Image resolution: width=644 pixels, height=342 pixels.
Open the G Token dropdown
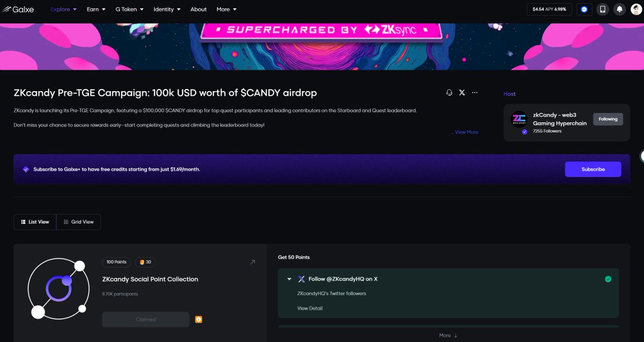click(129, 9)
